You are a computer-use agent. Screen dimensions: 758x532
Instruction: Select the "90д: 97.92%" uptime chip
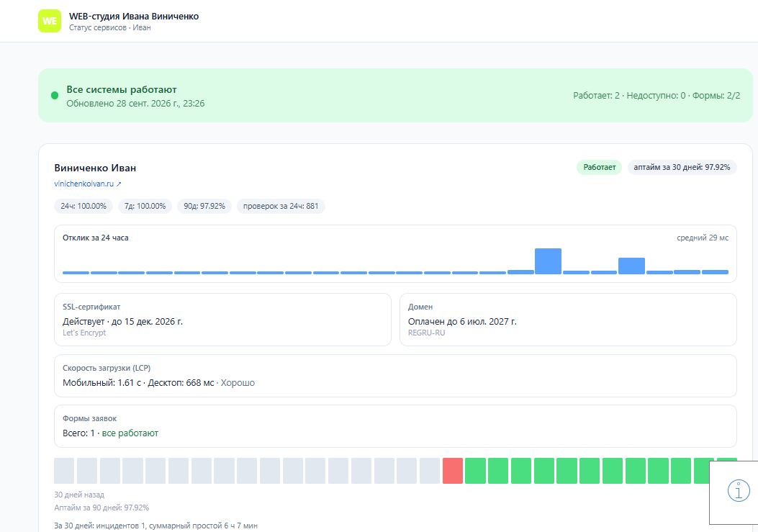tap(204, 206)
